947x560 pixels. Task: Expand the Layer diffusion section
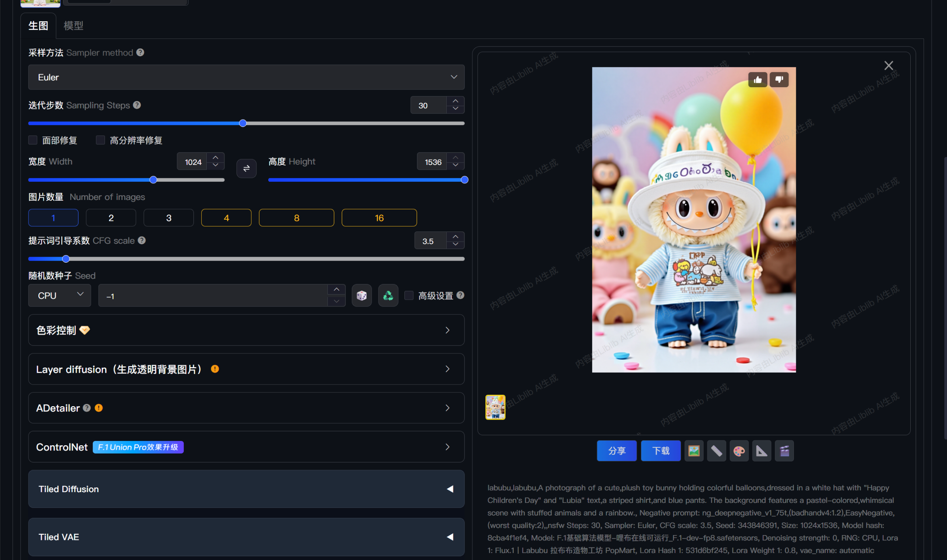[246, 369]
